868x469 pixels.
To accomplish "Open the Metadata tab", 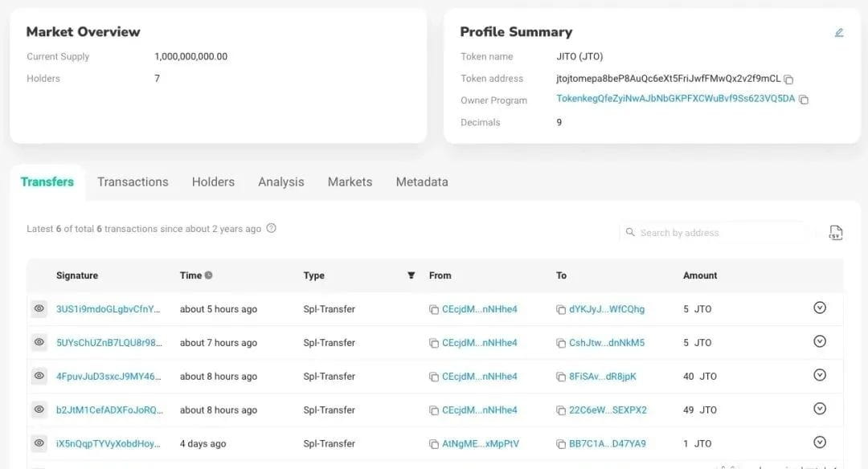I will (x=421, y=182).
